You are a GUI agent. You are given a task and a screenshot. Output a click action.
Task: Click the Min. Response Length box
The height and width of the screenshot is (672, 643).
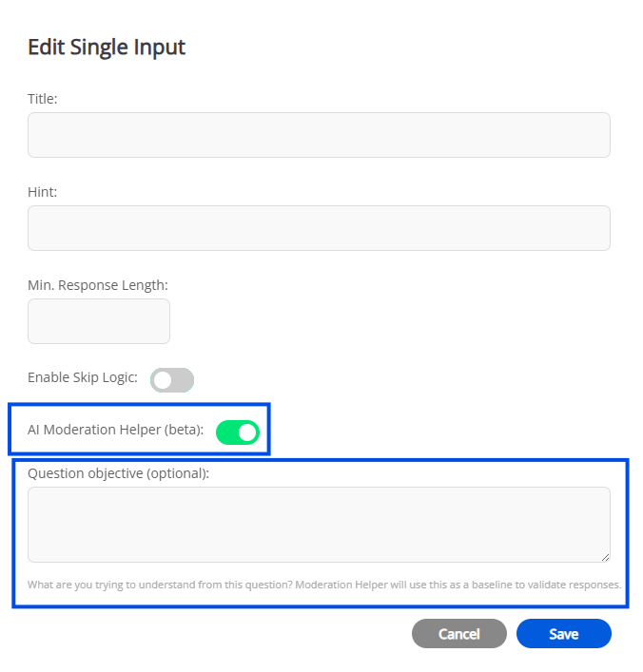click(99, 321)
